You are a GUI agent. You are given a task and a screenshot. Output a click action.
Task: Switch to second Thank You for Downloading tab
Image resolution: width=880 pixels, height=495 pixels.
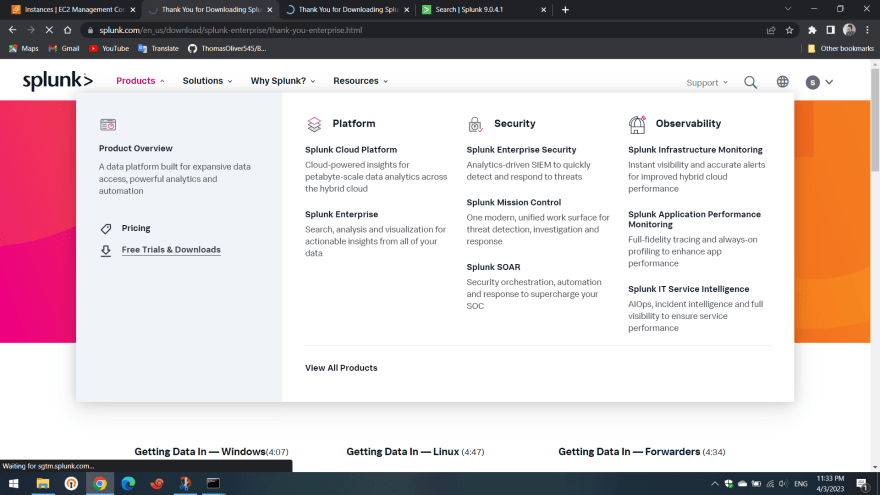pyautogui.click(x=347, y=10)
